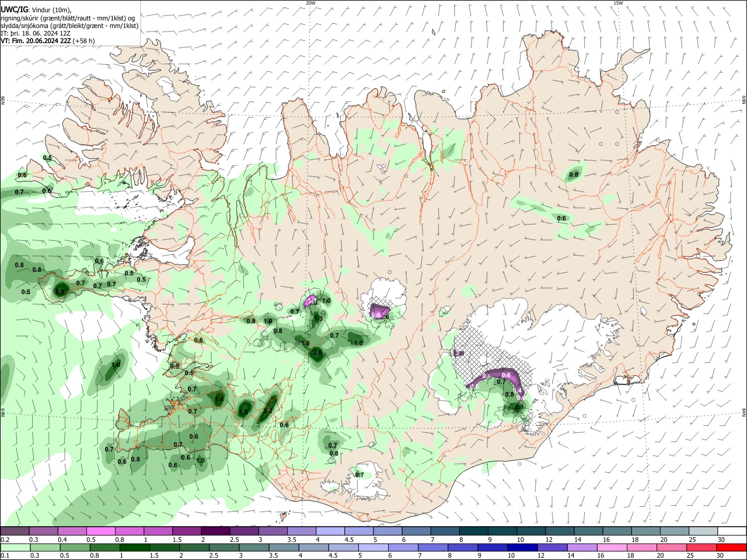Click the lavender swatch between 14 and 16 in the lower legend row
Viewport: 747px width, 560px height.
point(582,547)
